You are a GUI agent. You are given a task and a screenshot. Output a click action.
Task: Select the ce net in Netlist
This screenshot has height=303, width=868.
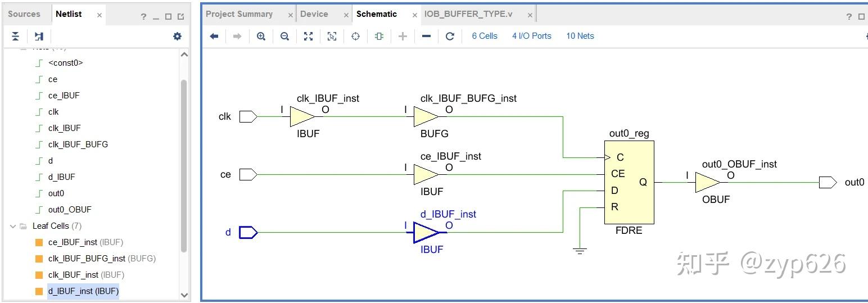tap(53, 79)
